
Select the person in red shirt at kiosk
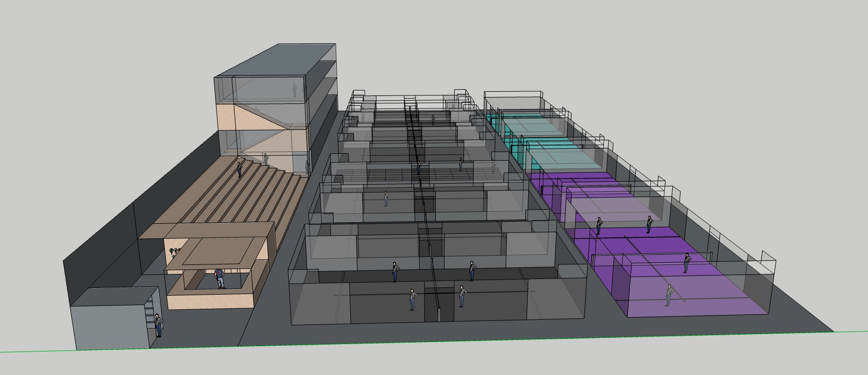click(220, 278)
